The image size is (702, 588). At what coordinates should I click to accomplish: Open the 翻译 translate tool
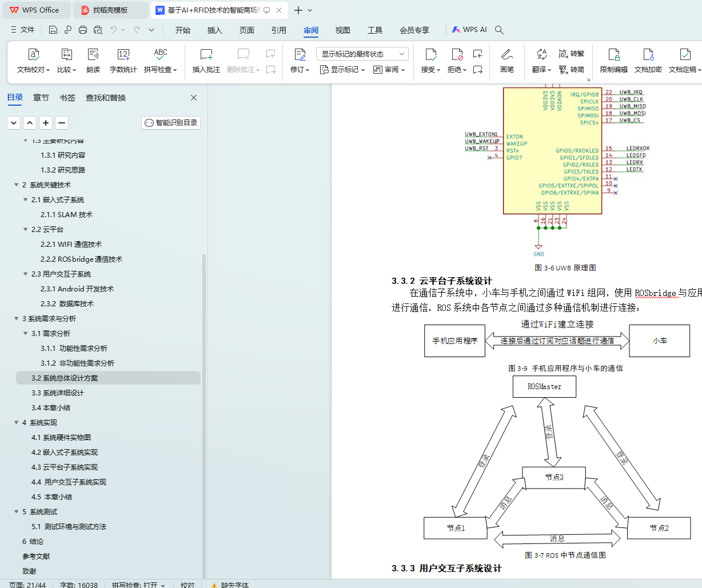click(x=541, y=61)
